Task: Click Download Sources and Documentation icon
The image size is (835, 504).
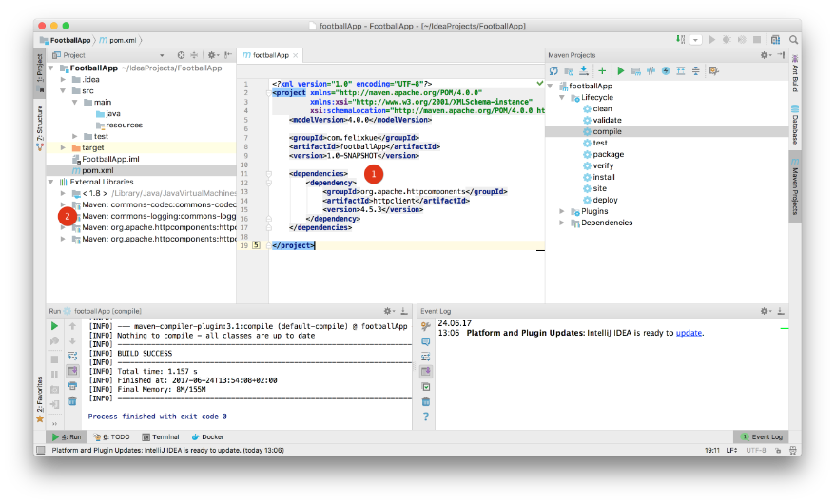Action: tap(585, 70)
